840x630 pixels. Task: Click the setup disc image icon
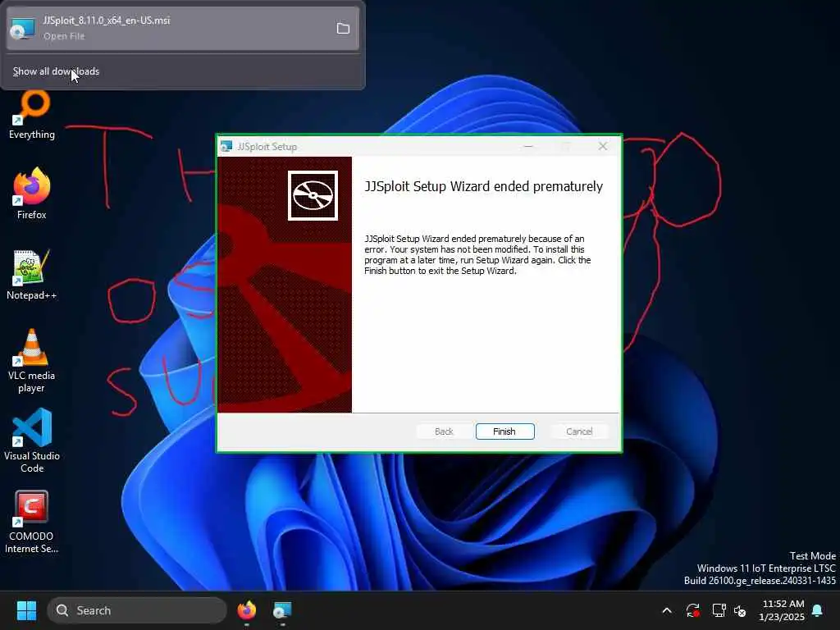click(313, 195)
